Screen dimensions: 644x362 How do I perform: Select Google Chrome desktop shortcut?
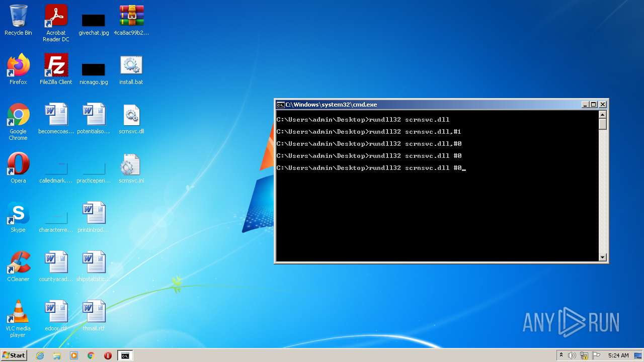[18, 122]
